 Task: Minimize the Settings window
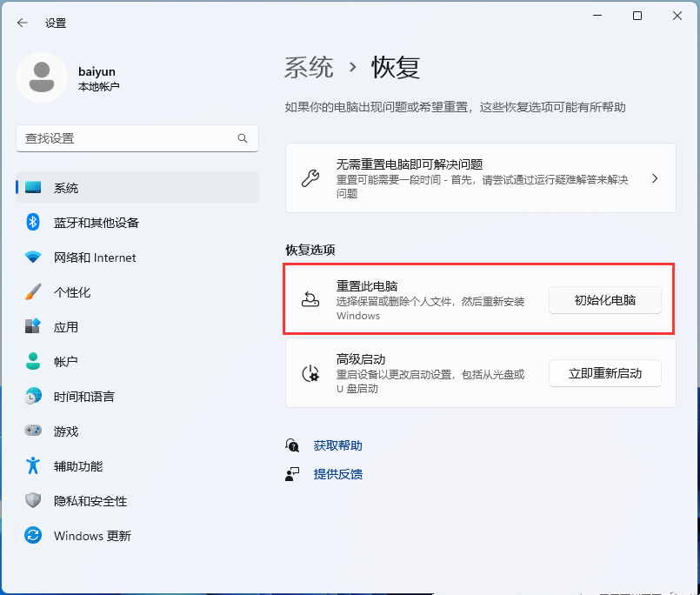click(x=597, y=16)
